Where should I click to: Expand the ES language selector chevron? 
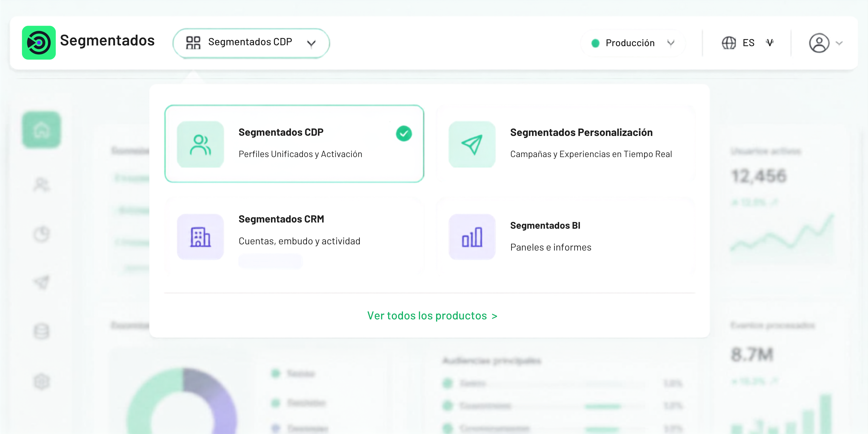[770, 43]
